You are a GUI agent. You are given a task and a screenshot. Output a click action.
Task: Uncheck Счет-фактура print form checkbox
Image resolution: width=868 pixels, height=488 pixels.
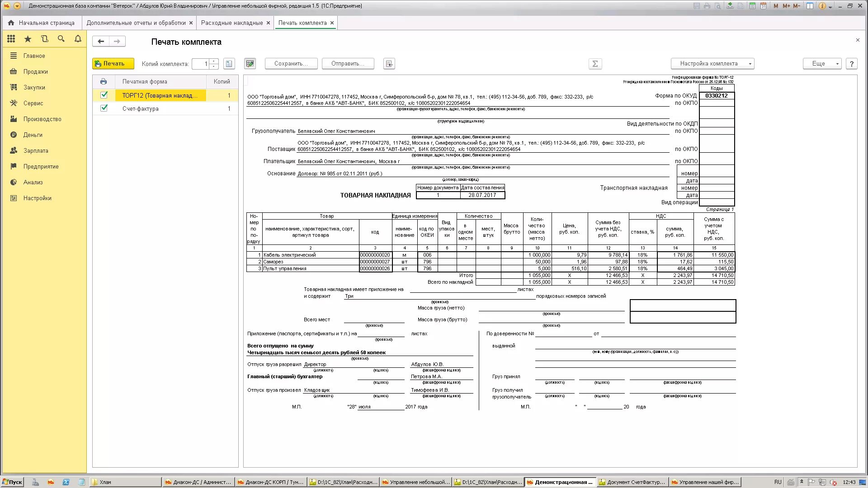pyautogui.click(x=104, y=108)
